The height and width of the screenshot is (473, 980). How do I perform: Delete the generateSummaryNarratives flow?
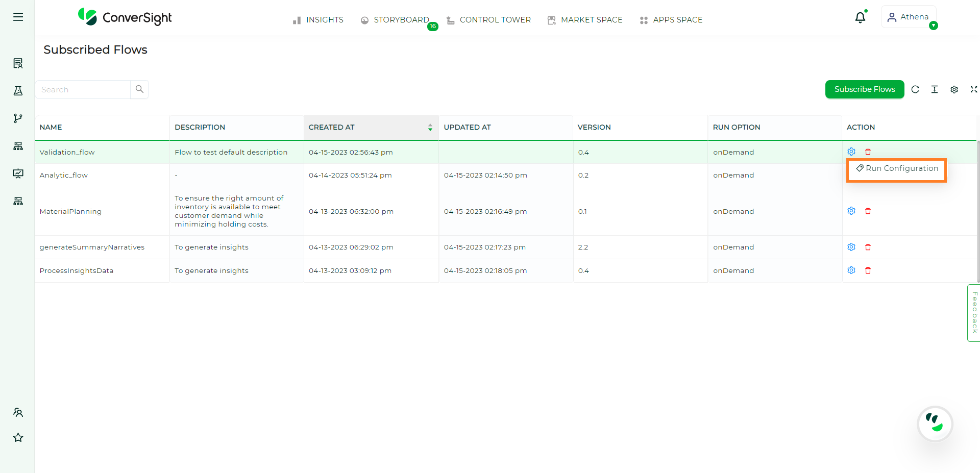coord(868,247)
